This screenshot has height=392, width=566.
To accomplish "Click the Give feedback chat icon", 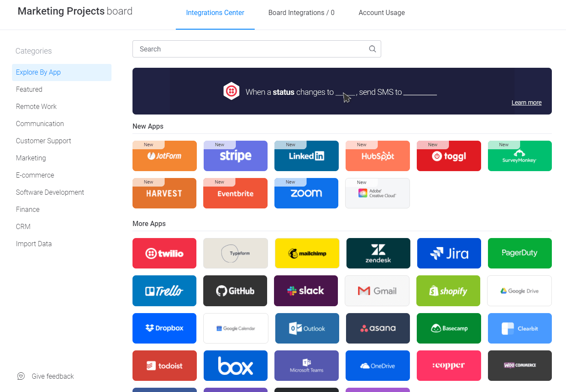I will click(21, 376).
